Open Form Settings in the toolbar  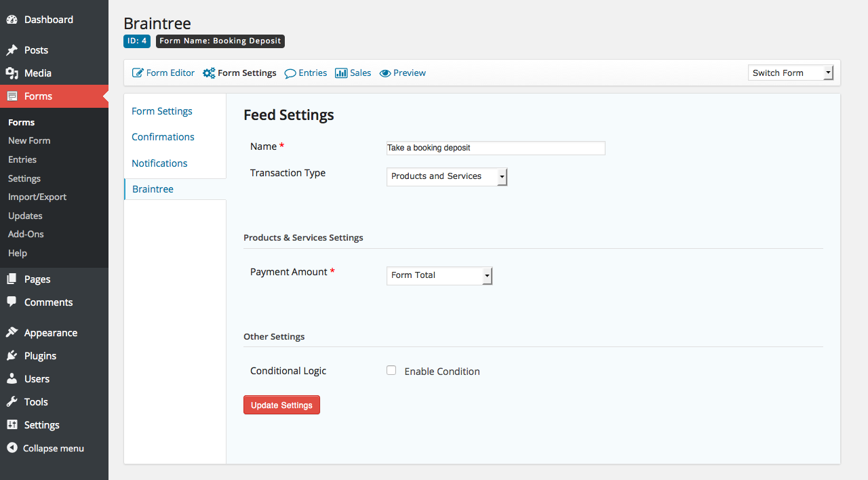(239, 73)
